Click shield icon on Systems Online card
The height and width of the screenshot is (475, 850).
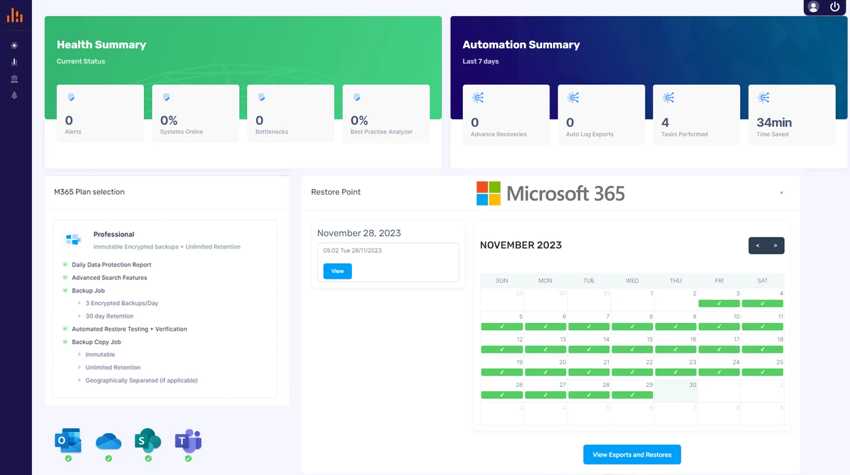(166, 98)
